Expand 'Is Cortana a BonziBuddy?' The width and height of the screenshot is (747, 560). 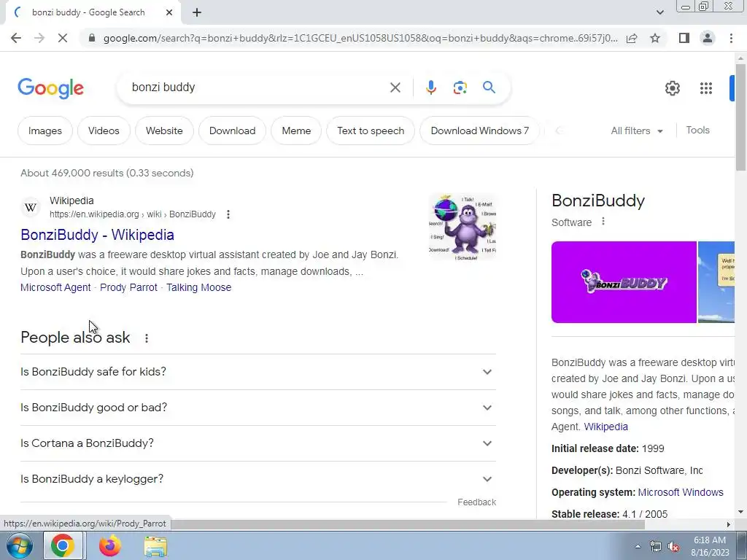click(x=258, y=443)
